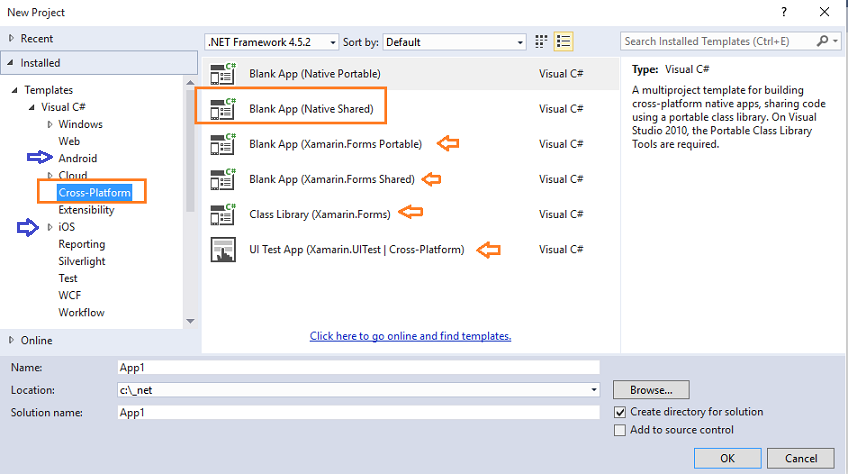Select the Cloud template category

click(73, 175)
